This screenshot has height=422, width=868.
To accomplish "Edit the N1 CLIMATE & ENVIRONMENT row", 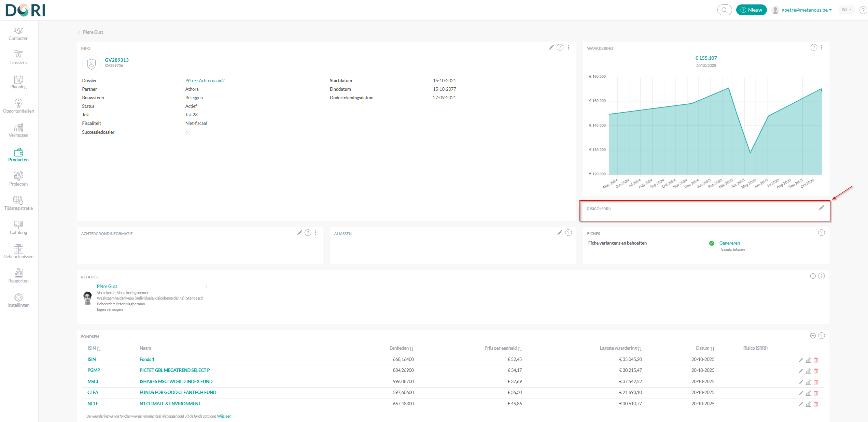I will pyautogui.click(x=801, y=404).
